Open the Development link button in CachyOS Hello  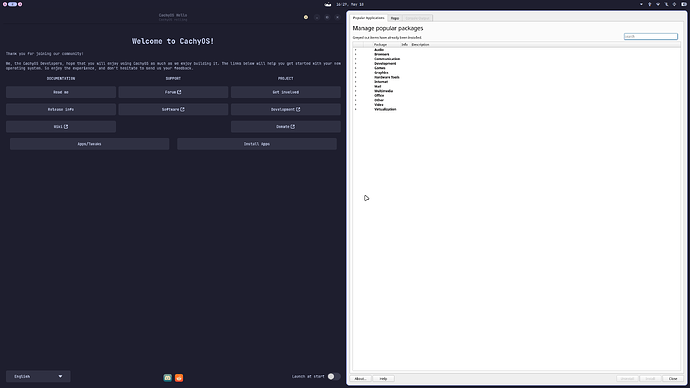(286, 110)
